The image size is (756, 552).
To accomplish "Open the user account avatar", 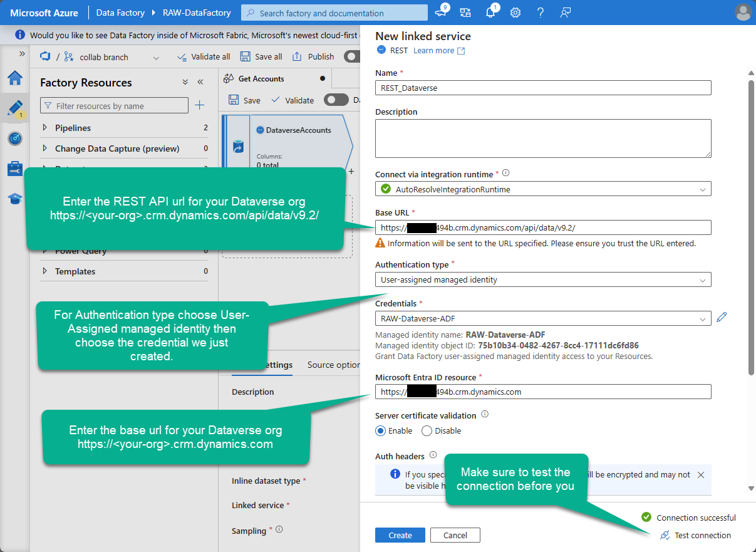I will pos(743,13).
